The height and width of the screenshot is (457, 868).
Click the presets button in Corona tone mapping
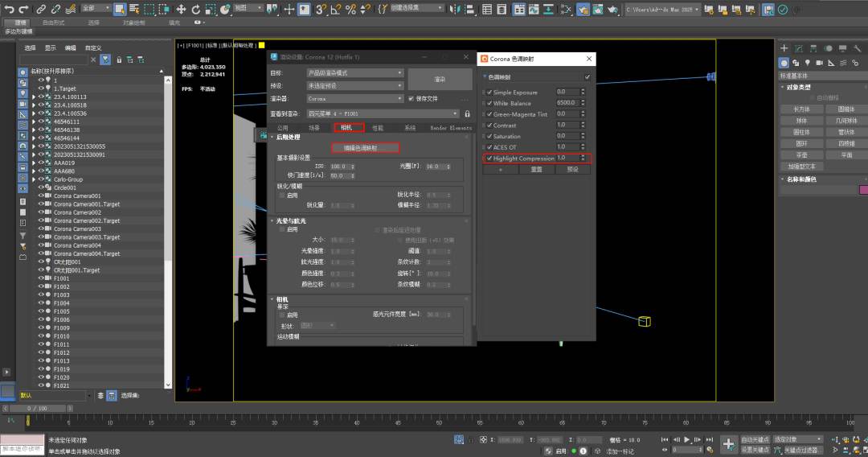click(573, 170)
